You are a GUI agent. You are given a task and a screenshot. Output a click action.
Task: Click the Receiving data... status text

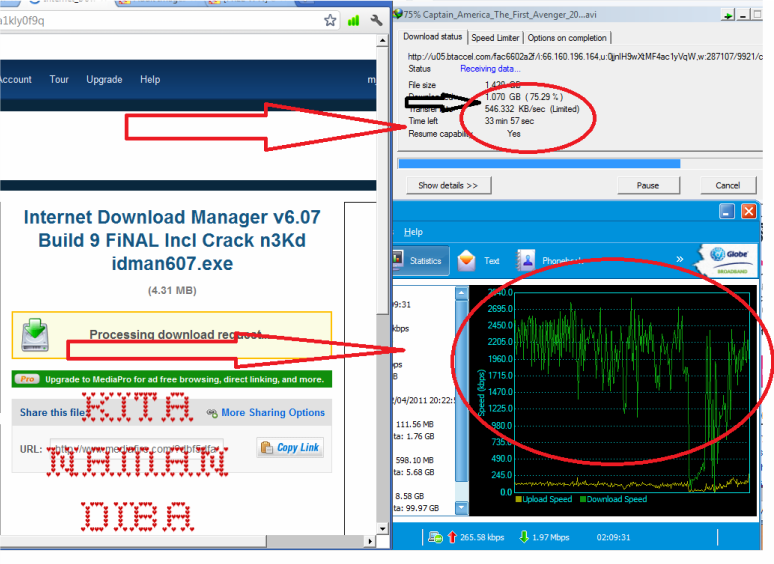pos(490,69)
